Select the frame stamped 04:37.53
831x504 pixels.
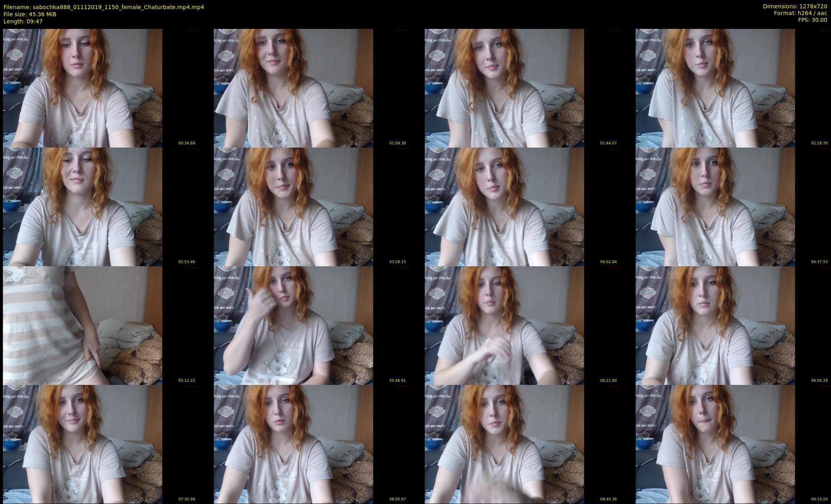(x=715, y=207)
